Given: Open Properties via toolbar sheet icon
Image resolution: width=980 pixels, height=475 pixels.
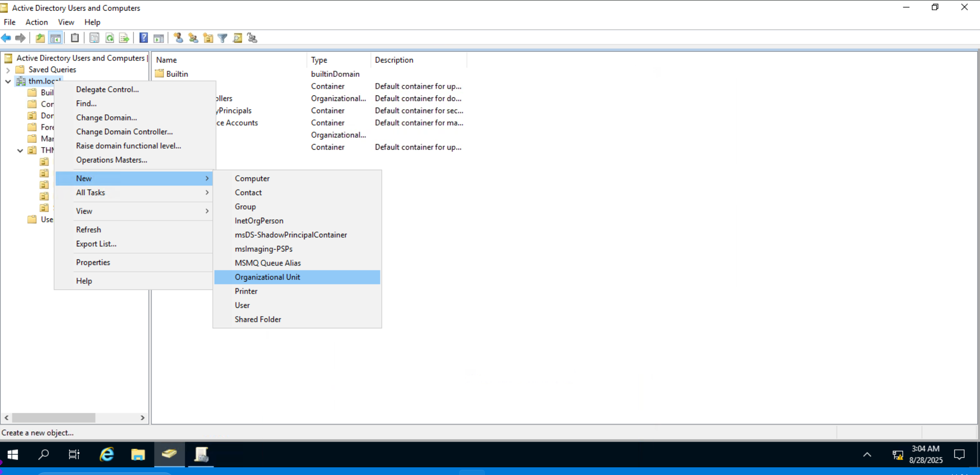Looking at the screenshot, I should point(94,38).
